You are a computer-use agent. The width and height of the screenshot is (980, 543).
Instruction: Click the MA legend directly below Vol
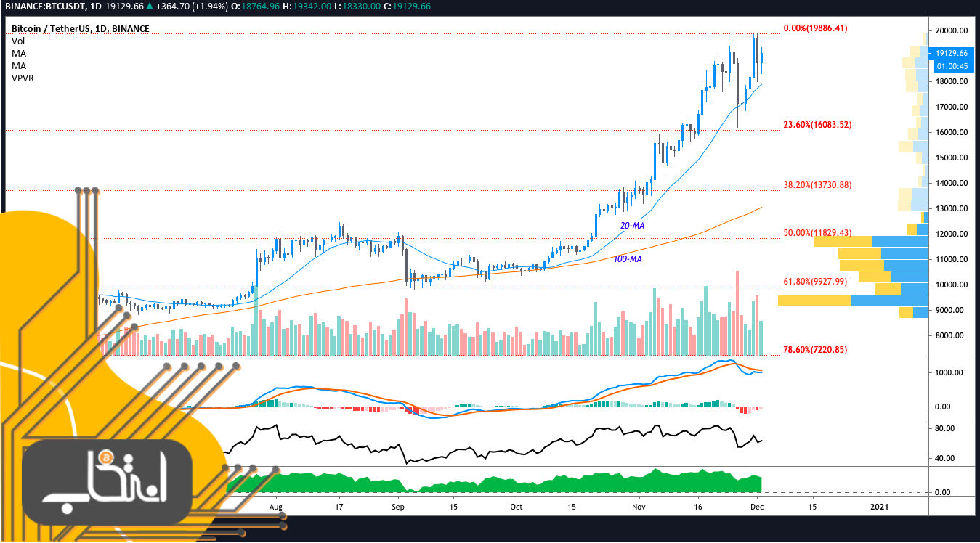tap(18, 53)
